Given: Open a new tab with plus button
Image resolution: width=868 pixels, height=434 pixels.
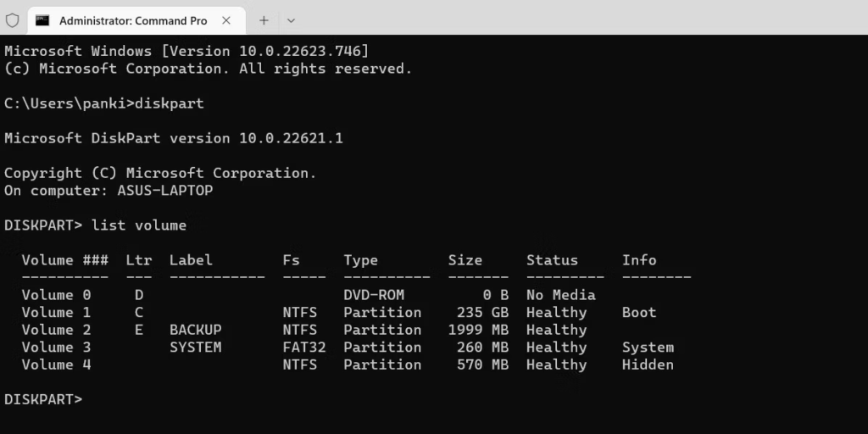Looking at the screenshot, I should tap(264, 20).
